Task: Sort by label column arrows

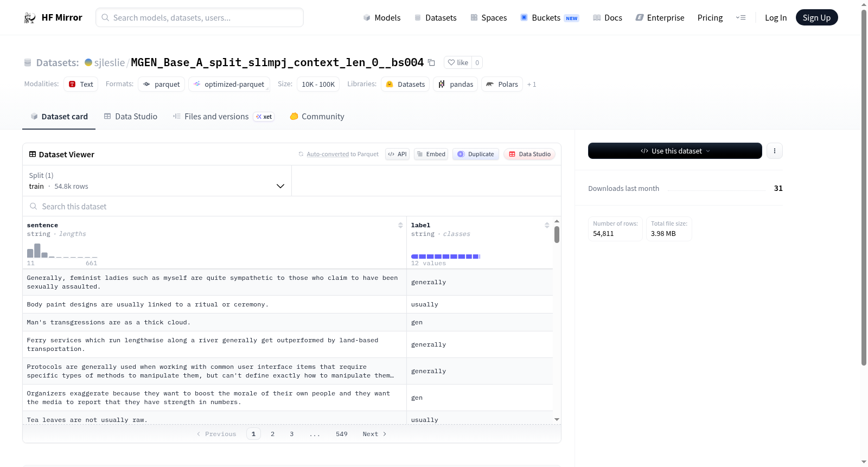Action: coord(547,225)
